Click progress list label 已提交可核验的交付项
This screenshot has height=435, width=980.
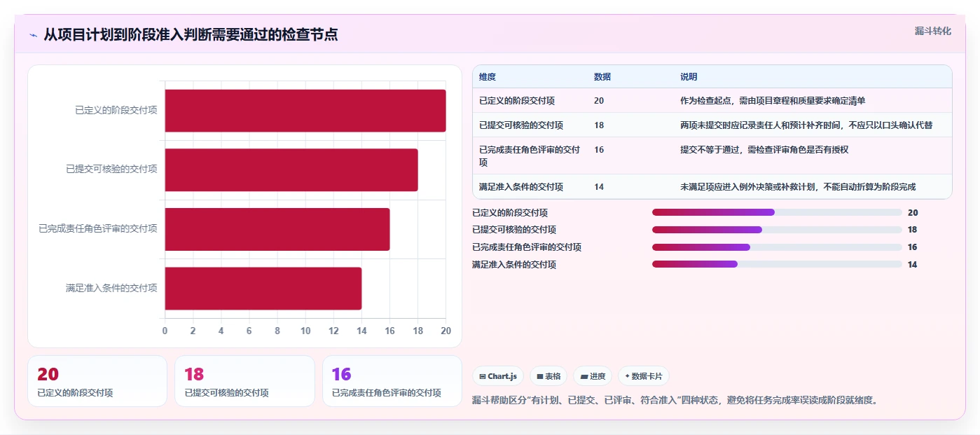pyautogui.click(x=514, y=230)
